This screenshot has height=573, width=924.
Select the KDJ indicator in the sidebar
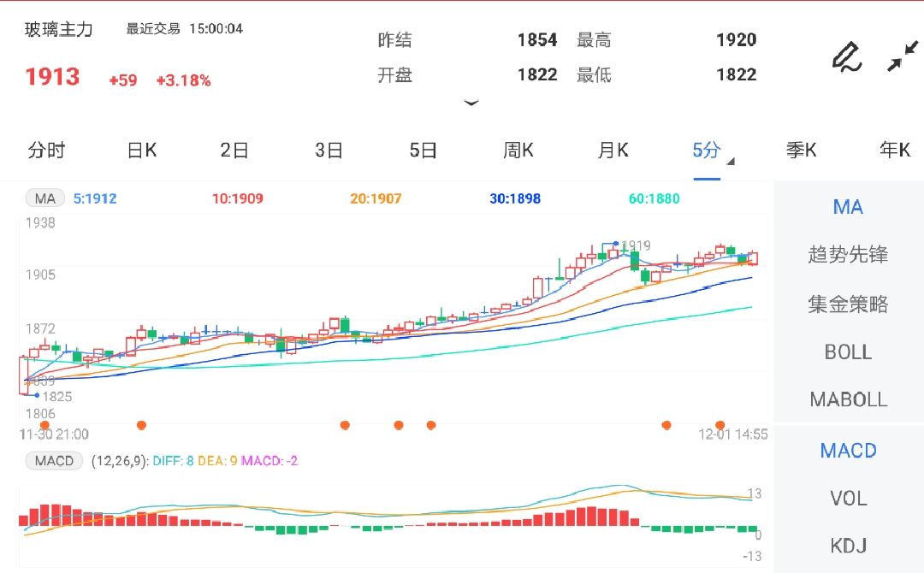[848, 545]
